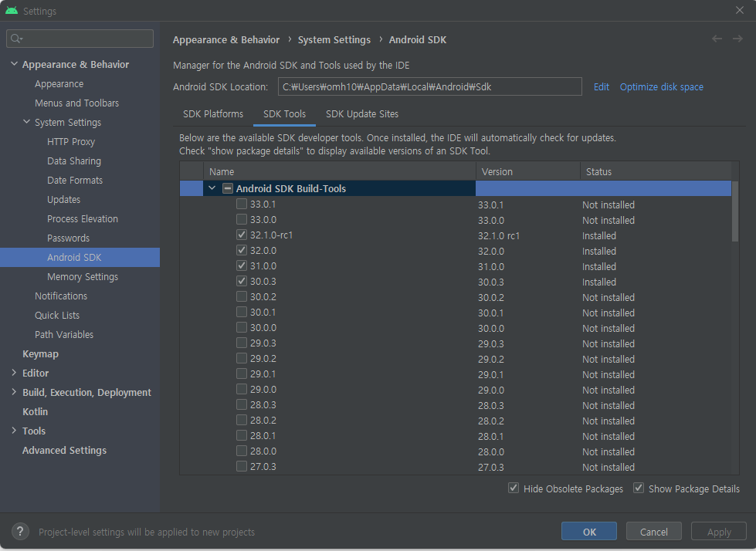Check the 27.0.3 build-tools checkbox

tap(242, 466)
